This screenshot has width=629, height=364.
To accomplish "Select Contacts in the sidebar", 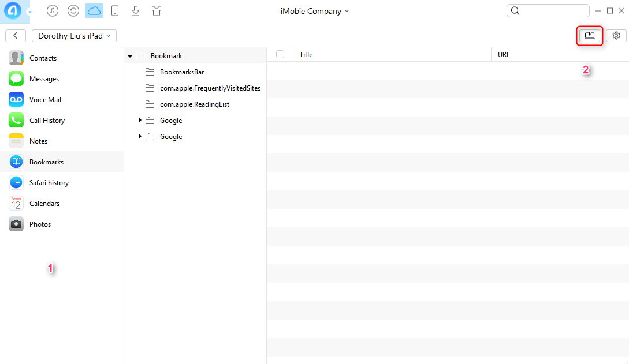I will (x=62, y=58).
